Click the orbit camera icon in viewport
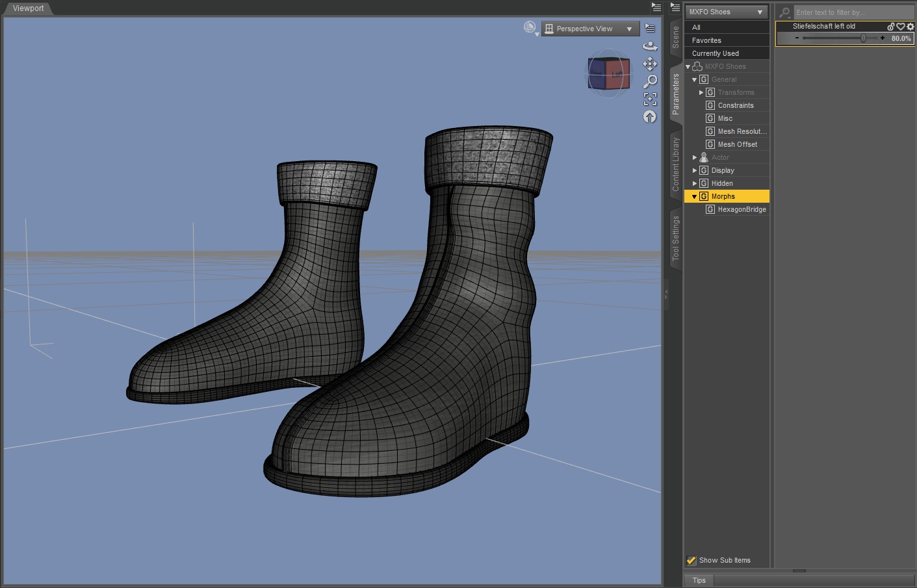 650,45
